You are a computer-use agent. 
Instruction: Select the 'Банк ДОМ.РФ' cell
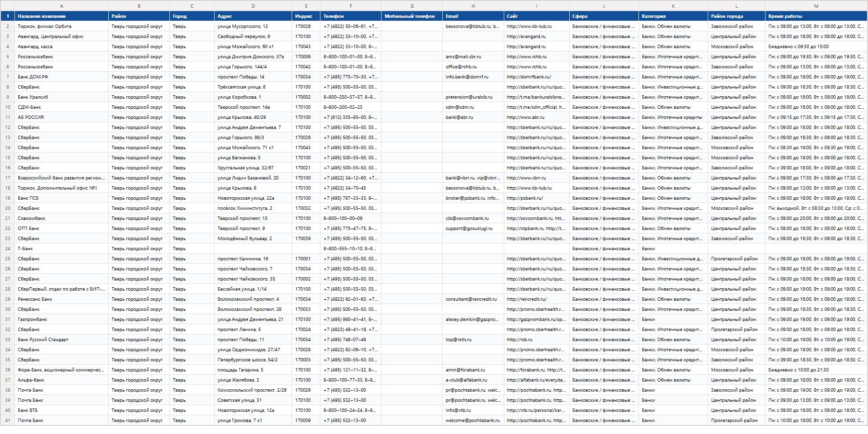(x=62, y=77)
